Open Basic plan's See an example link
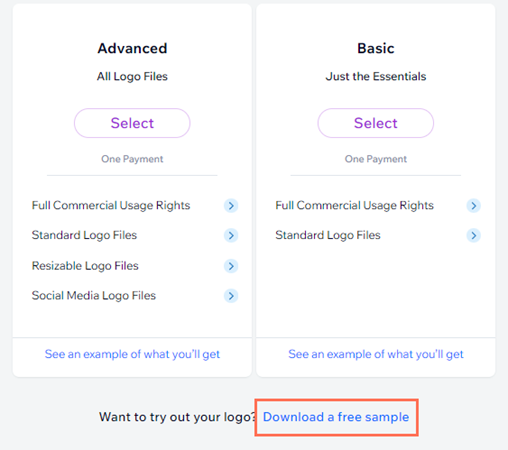Screen dimensions: 508x450 click(x=376, y=354)
